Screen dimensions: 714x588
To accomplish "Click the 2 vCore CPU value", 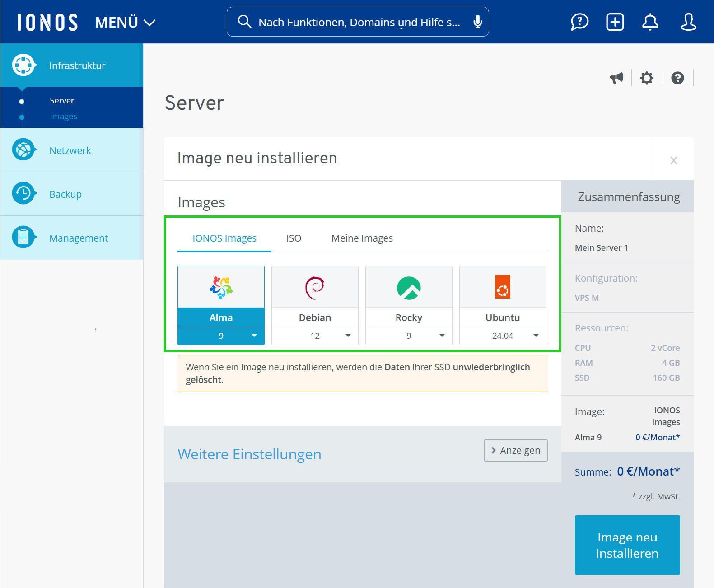I will coord(665,348).
